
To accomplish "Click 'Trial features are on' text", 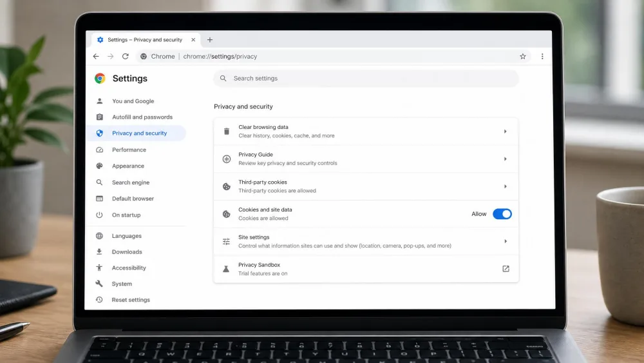I will (263, 273).
